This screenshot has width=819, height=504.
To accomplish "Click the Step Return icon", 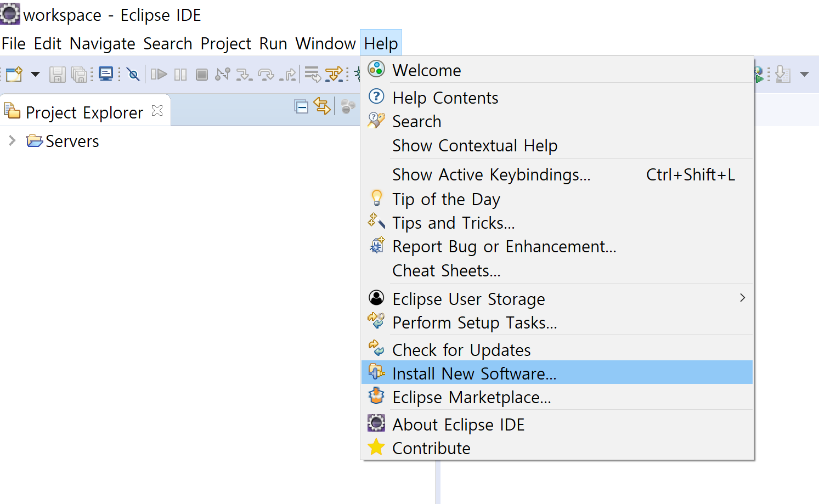I will coord(287,74).
